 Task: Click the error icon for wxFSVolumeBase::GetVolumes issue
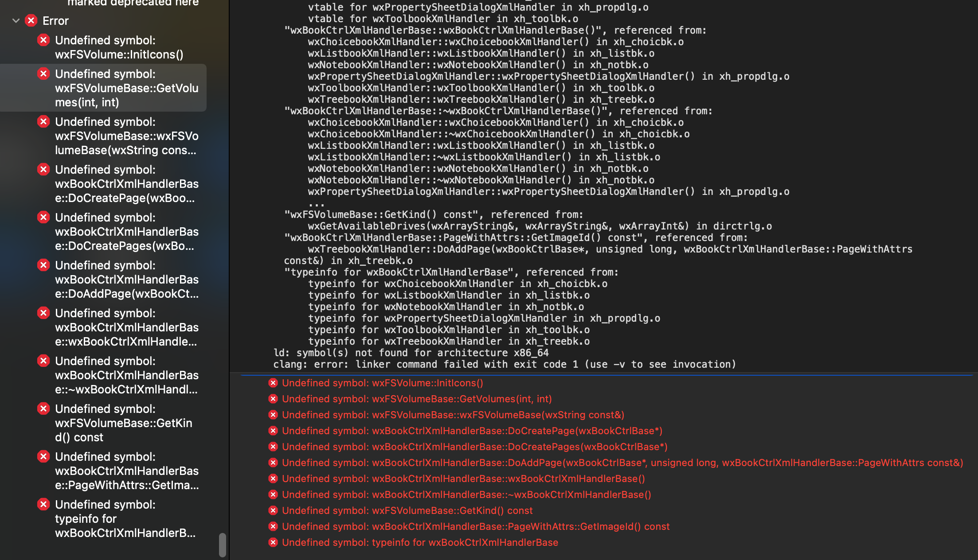point(43,74)
